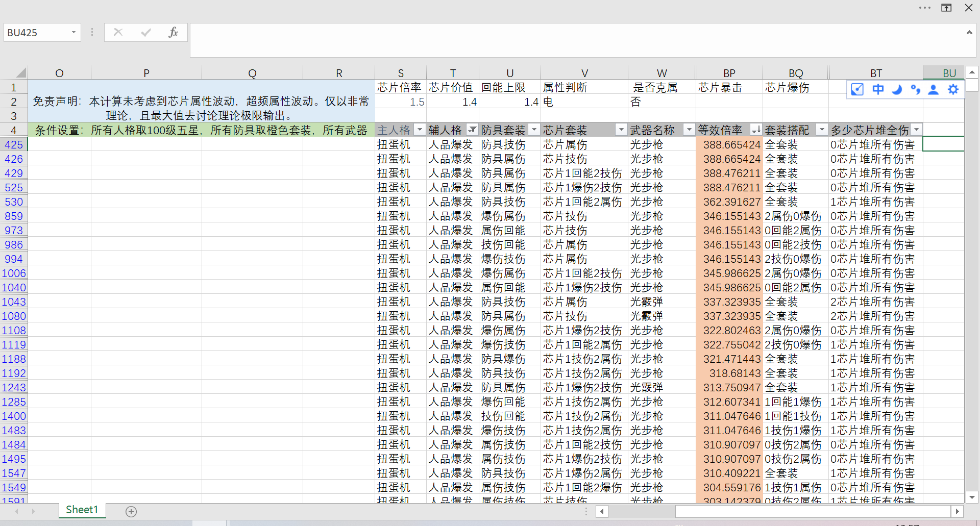The image size is (980, 526).
Task: Add a new sheet with plus icon
Action: coord(131,511)
